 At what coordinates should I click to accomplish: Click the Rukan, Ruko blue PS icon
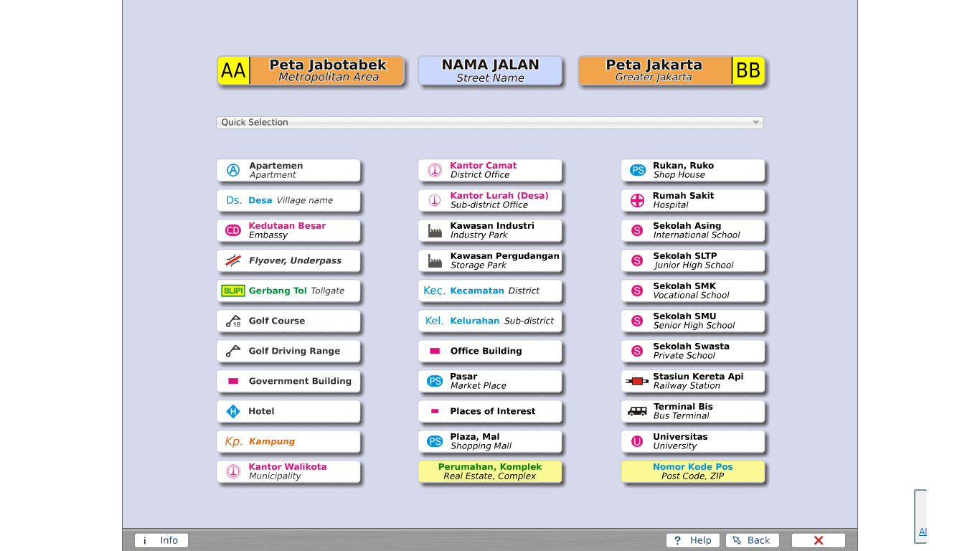pos(638,170)
